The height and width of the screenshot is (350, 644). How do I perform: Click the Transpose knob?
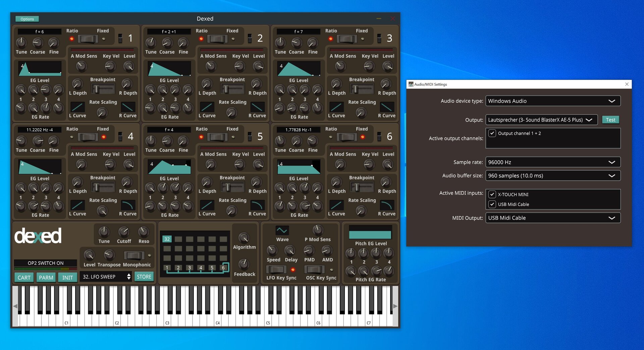tap(109, 255)
